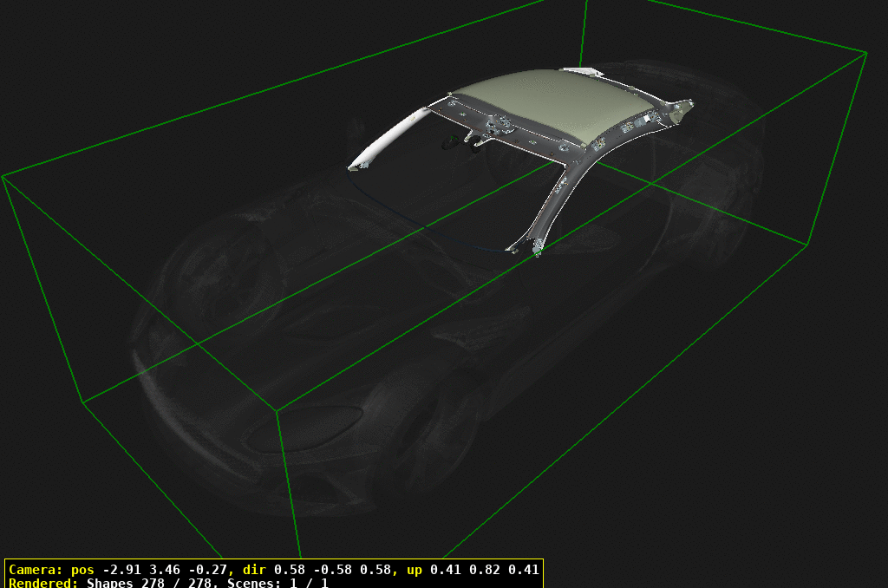
Task: Click the right-side lower corner of the bounding box
Action: pyautogui.click(x=807, y=244)
